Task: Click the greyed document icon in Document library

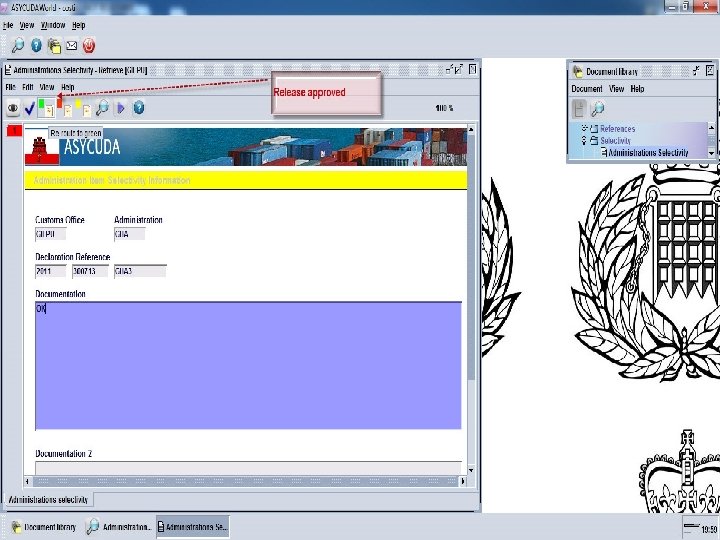Action: (x=579, y=109)
